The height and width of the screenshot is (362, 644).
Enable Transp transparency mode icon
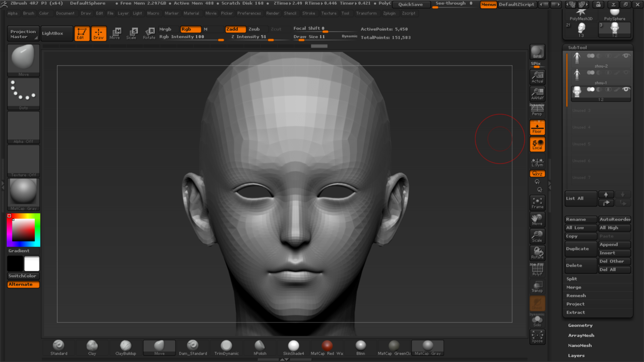point(537,287)
